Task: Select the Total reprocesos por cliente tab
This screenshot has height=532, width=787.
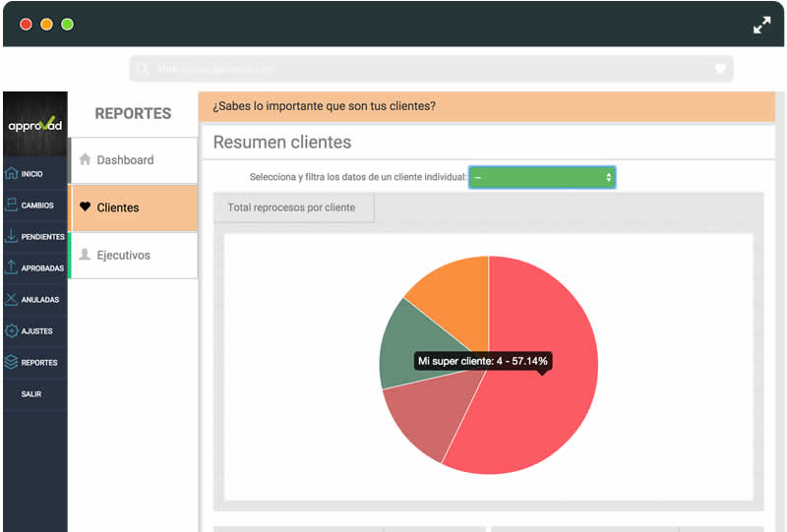Action: click(291, 207)
